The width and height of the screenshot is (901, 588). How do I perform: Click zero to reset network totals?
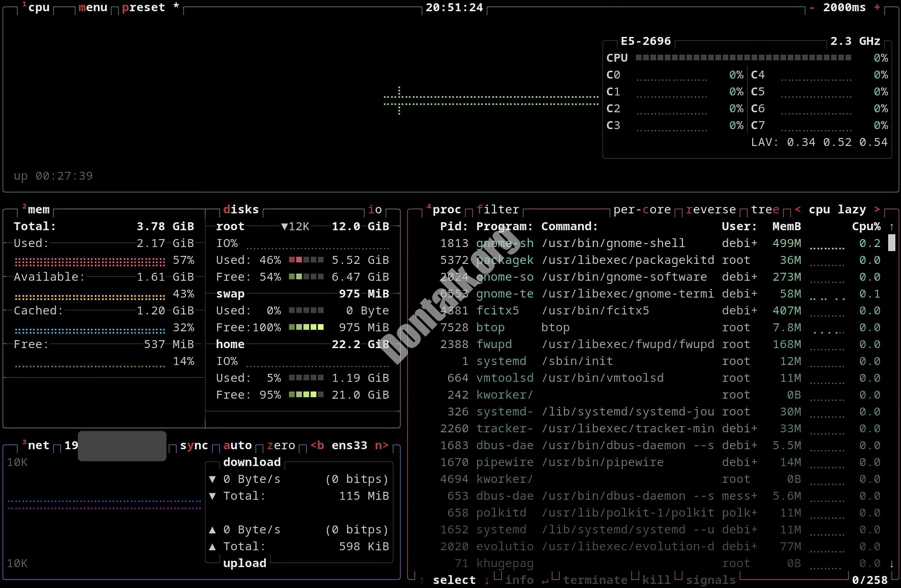[281, 445]
